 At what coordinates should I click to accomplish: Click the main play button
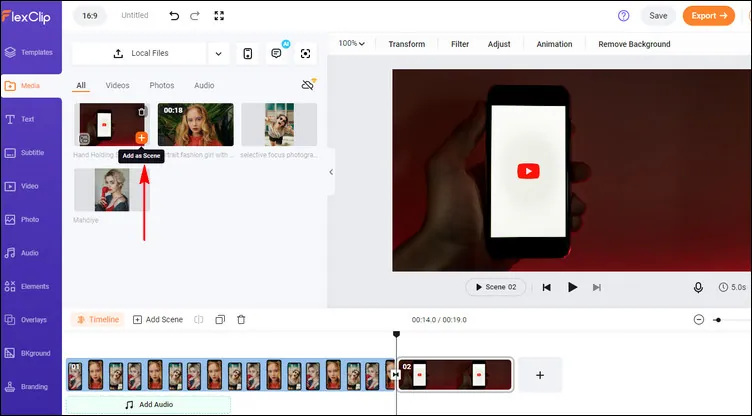point(572,287)
